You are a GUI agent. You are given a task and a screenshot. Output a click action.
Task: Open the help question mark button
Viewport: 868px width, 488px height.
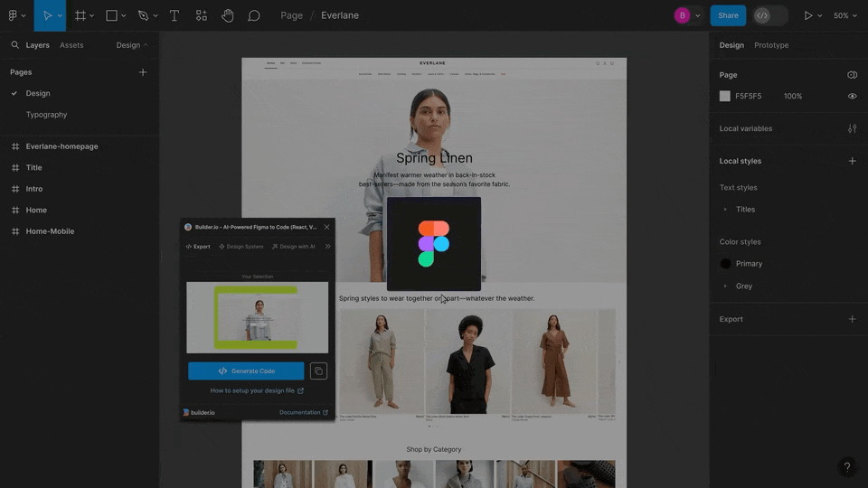pyautogui.click(x=847, y=467)
